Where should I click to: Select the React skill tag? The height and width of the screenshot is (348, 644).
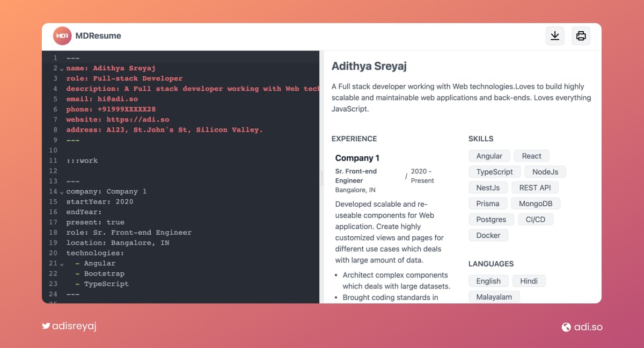point(531,156)
